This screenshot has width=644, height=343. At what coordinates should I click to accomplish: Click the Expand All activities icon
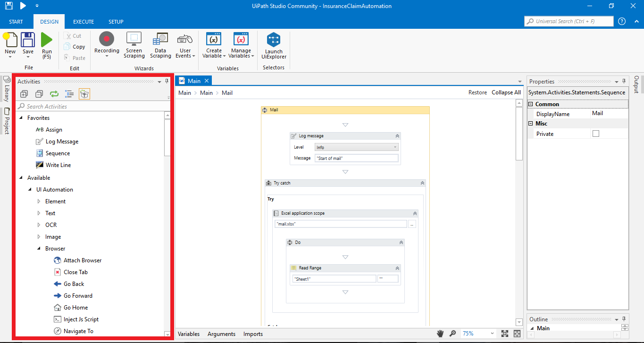[x=24, y=94]
